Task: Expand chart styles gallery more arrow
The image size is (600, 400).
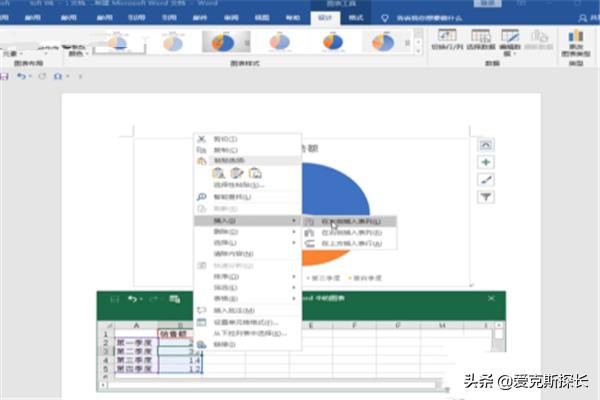Action: click(x=418, y=51)
